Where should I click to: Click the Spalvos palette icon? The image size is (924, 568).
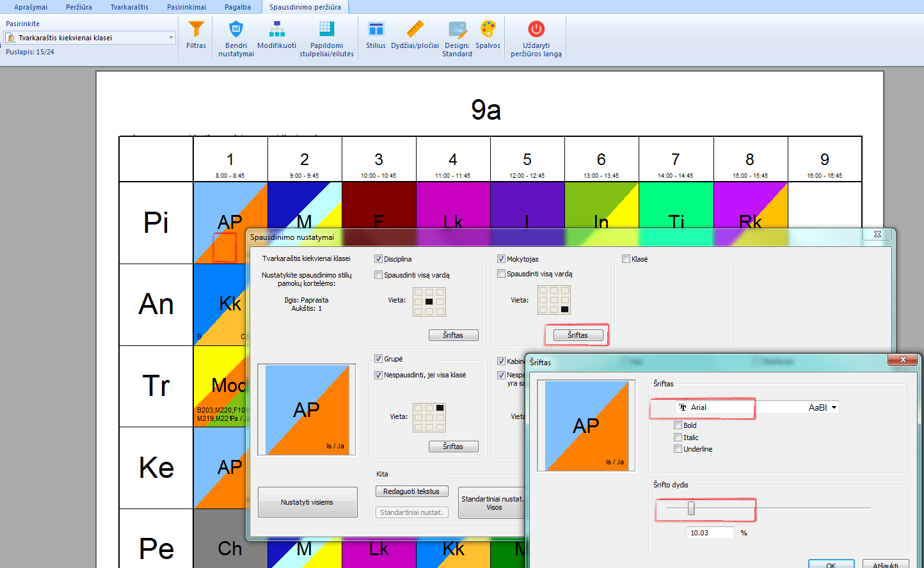click(488, 30)
